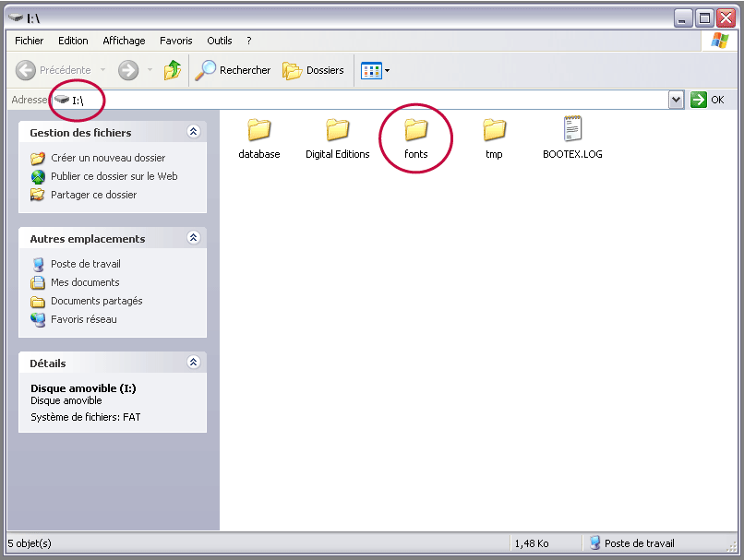This screenshot has height=560, width=744.
Task: Click the 5 objet(s) status text
Action: point(30,543)
